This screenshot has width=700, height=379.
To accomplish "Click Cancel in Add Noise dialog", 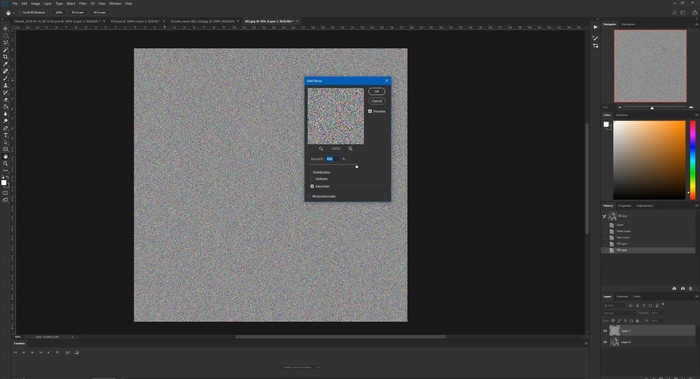I will click(x=377, y=101).
